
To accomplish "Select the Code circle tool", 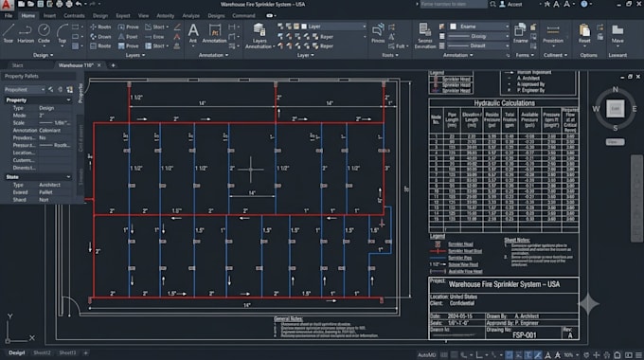I will pos(44,34).
